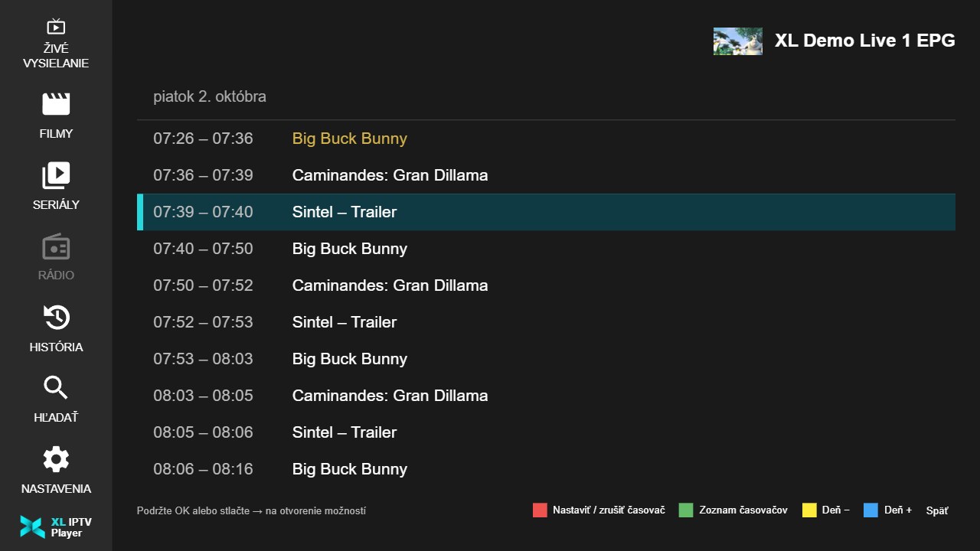Open the Seriály video library icon
This screenshot has height=551, width=980.
coord(56,175)
